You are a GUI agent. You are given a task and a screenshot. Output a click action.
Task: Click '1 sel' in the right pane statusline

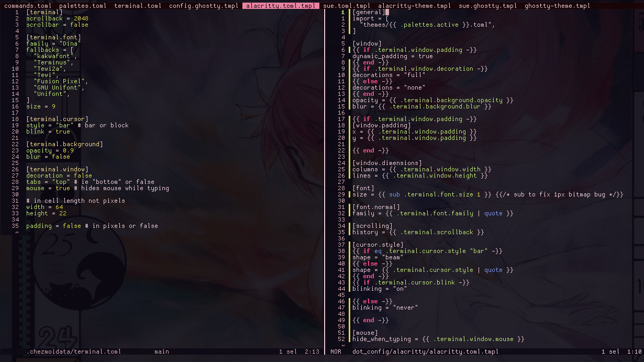point(610,352)
